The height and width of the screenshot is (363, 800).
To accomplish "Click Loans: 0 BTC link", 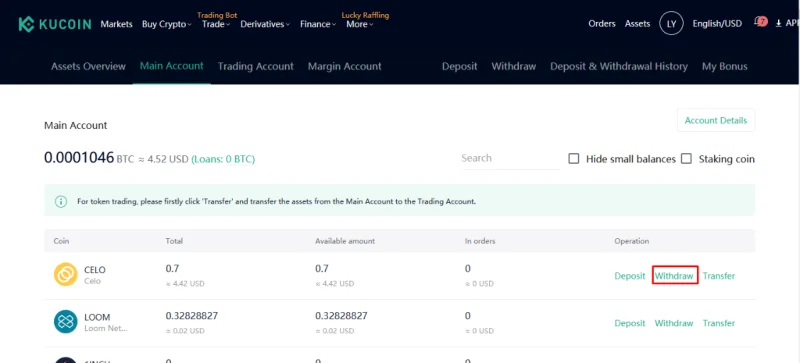I will point(223,159).
